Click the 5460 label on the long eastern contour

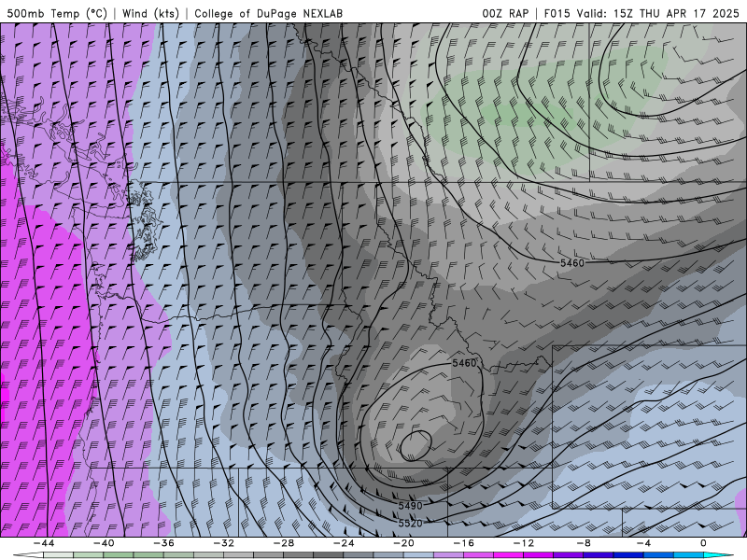tap(572, 263)
